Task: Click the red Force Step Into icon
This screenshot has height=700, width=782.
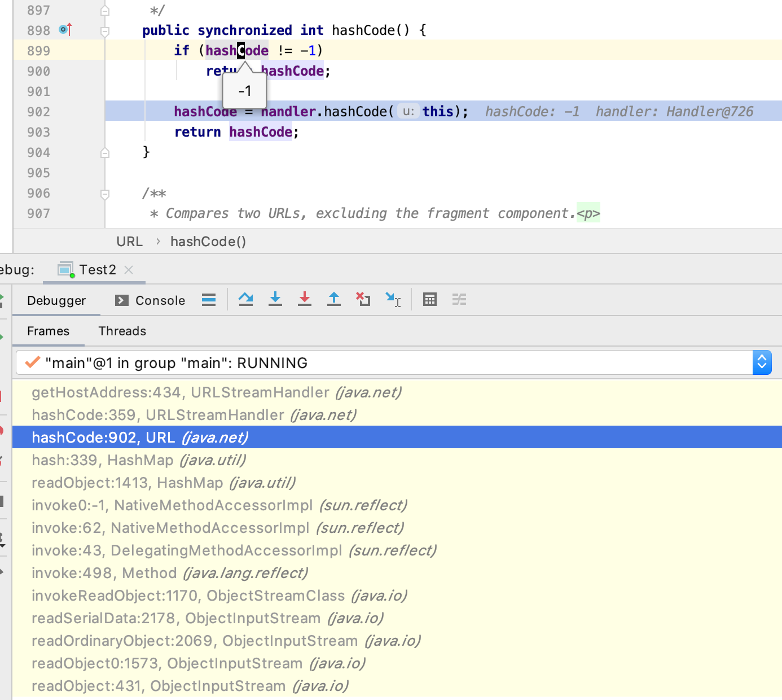Action: click(305, 299)
